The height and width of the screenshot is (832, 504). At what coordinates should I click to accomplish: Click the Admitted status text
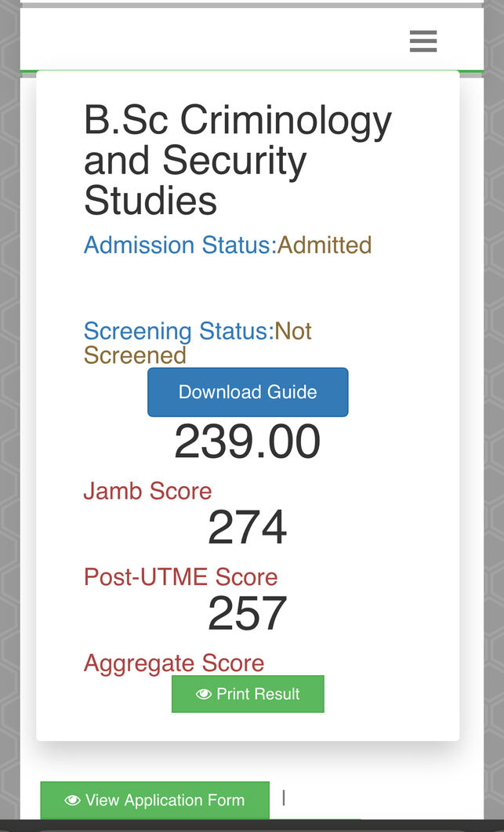pos(325,245)
